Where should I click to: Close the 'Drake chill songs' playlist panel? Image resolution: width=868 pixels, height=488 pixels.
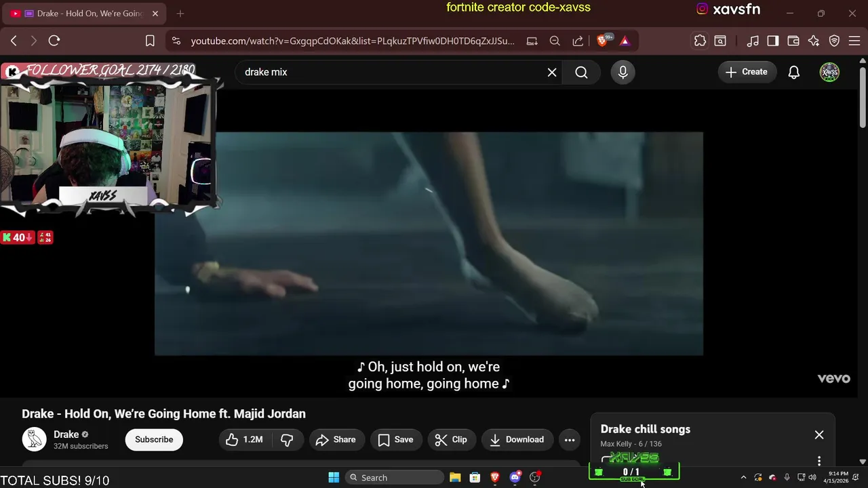[819, 435]
